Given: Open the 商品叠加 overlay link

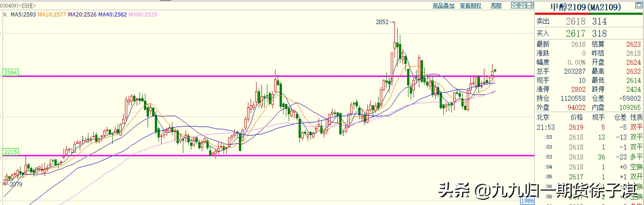Looking at the screenshot, I should click(443, 5).
